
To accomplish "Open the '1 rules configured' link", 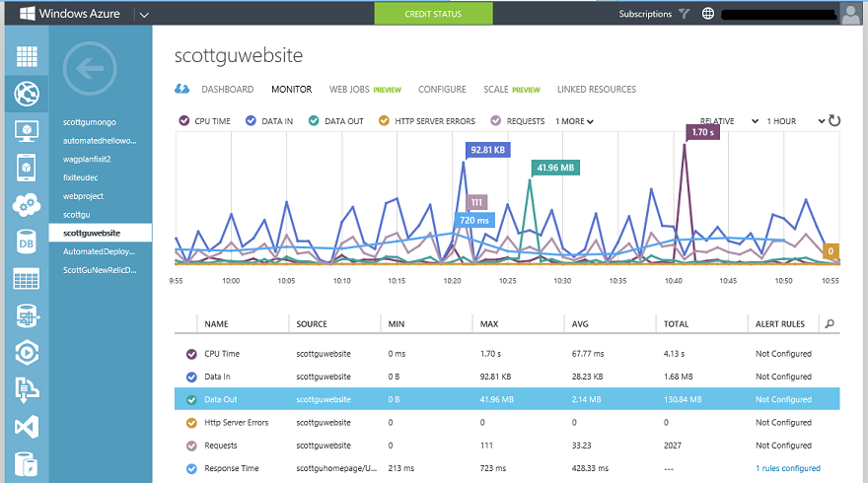I will point(787,468).
